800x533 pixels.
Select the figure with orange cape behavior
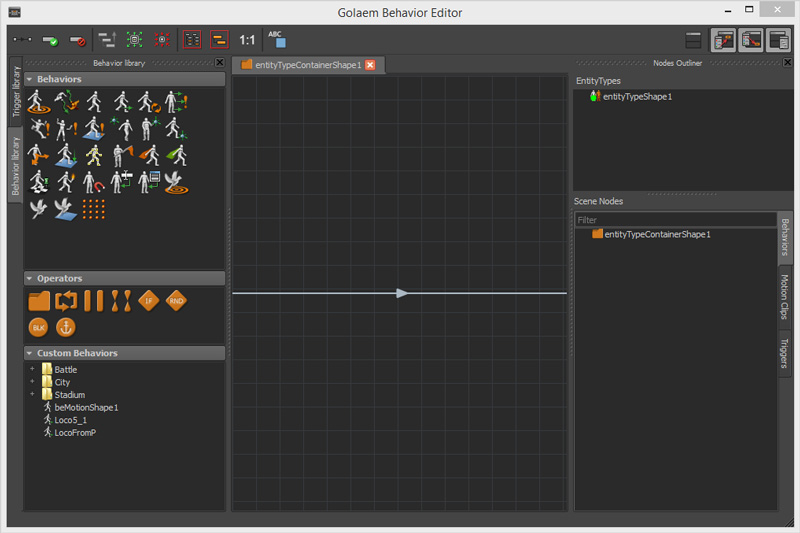coord(149,155)
